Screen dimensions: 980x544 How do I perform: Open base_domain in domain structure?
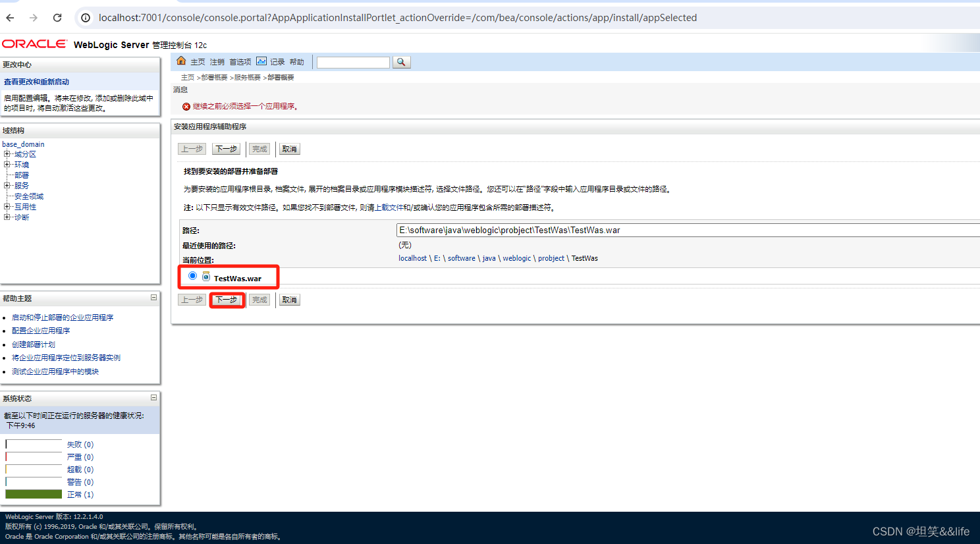(23, 144)
